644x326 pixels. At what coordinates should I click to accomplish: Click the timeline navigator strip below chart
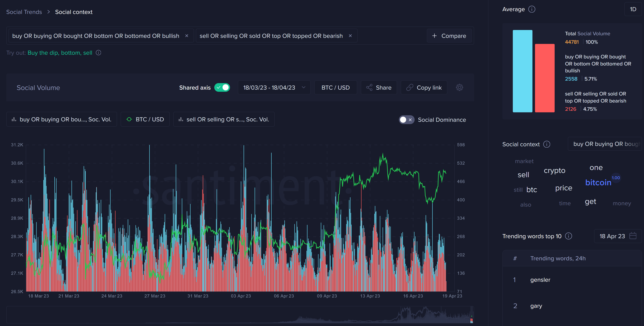[x=240, y=315]
